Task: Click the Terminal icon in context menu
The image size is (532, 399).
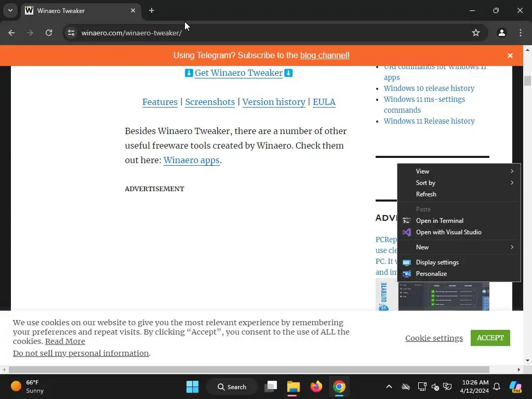Action: [x=406, y=221]
